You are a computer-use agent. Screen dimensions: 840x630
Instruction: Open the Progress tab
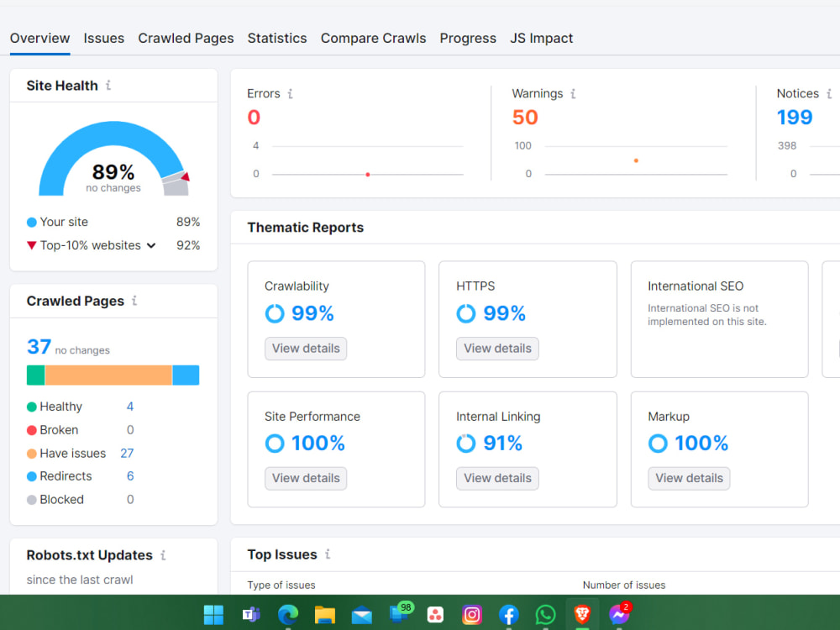[x=468, y=39]
